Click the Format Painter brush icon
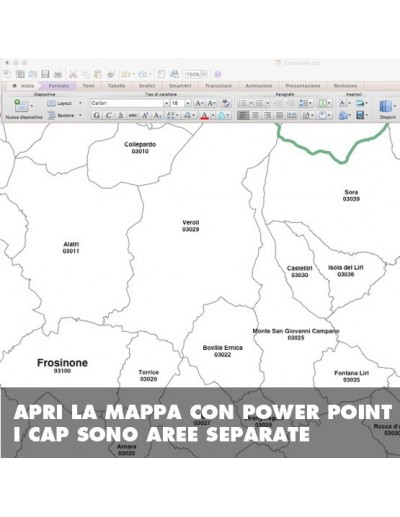This screenshot has height=517, width=400. click(111, 74)
